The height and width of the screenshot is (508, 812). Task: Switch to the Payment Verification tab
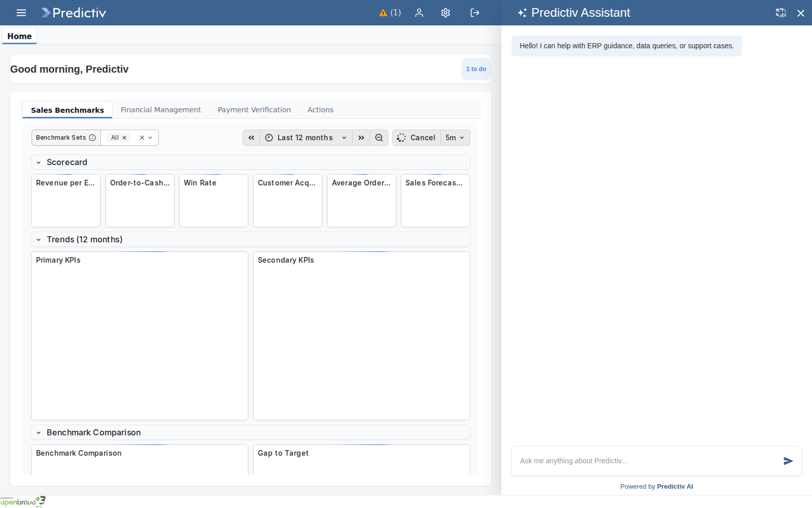[x=254, y=110]
